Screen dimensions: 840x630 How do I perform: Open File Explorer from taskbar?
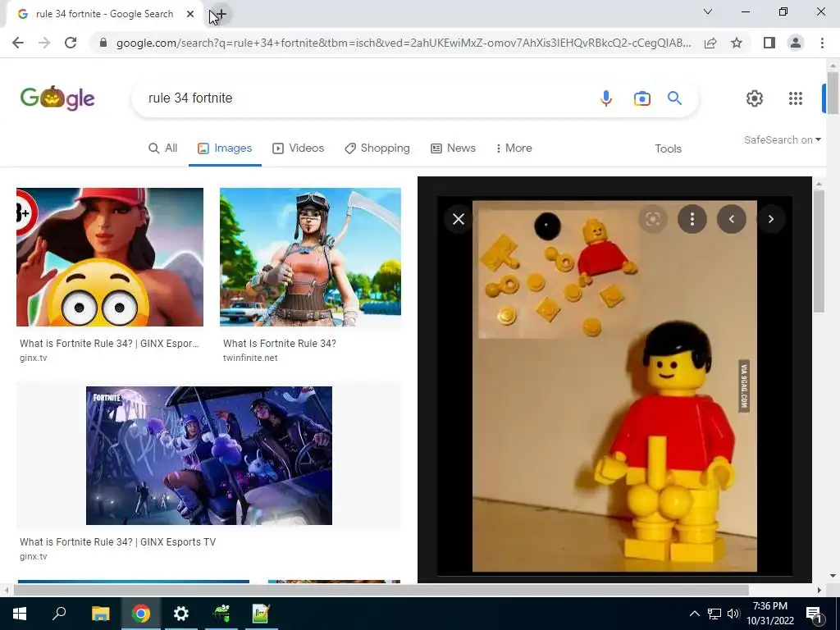pyautogui.click(x=100, y=614)
